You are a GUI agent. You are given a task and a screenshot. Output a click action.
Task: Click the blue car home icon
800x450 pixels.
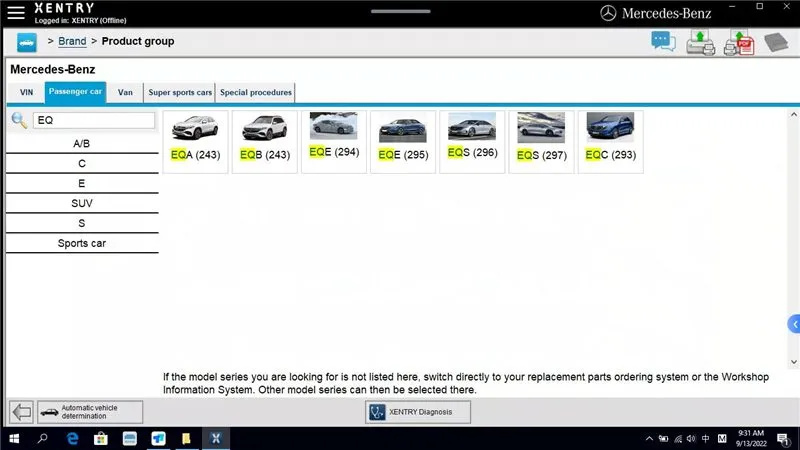coord(27,42)
